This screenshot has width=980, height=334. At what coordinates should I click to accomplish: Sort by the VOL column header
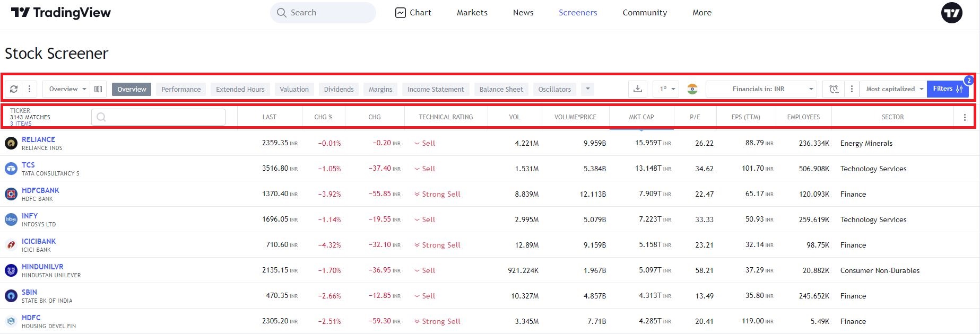pyautogui.click(x=515, y=117)
